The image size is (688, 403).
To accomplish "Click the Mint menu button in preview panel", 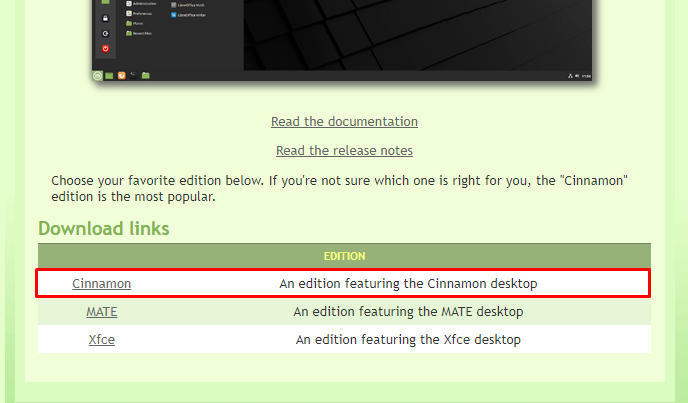I will point(97,76).
